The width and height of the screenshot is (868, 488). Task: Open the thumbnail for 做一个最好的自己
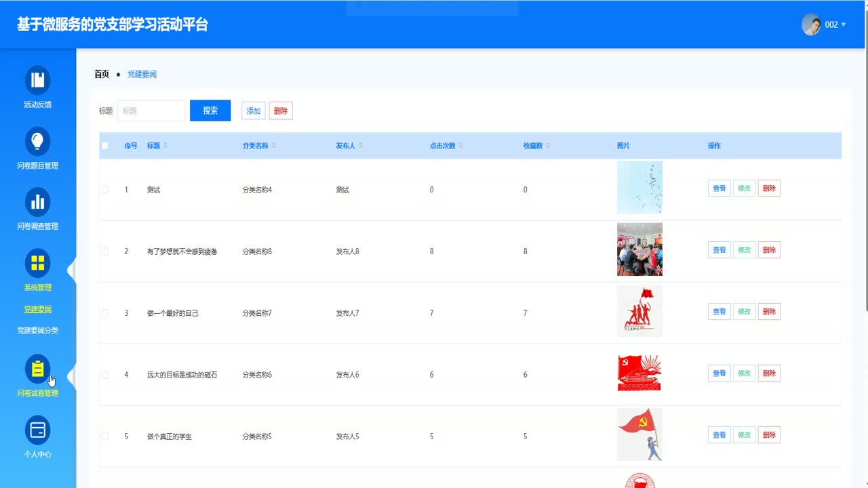pyautogui.click(x=639, y=311)
